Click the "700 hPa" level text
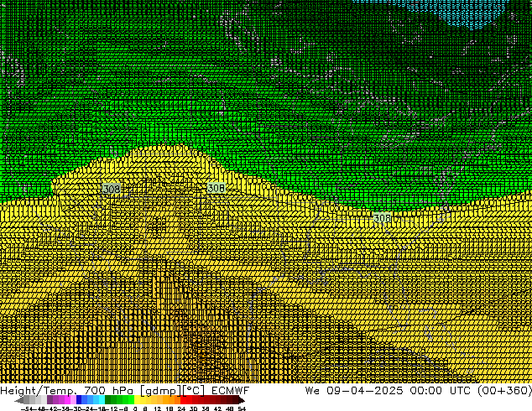 point(108,390)
